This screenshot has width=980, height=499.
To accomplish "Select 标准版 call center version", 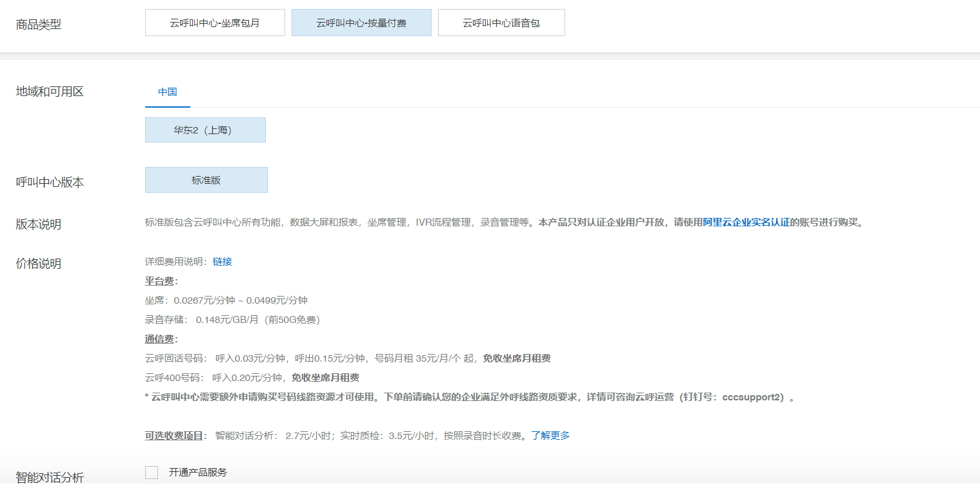I will point(206,180).
